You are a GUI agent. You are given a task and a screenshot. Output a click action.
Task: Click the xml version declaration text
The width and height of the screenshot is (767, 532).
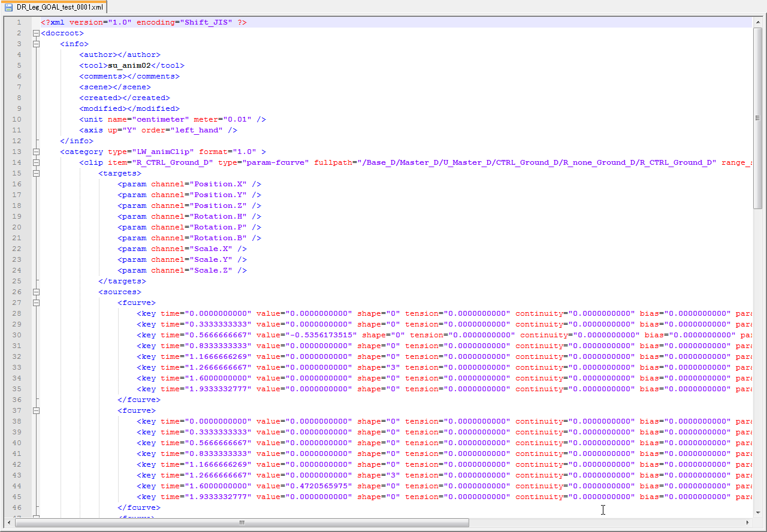point(144,22)
